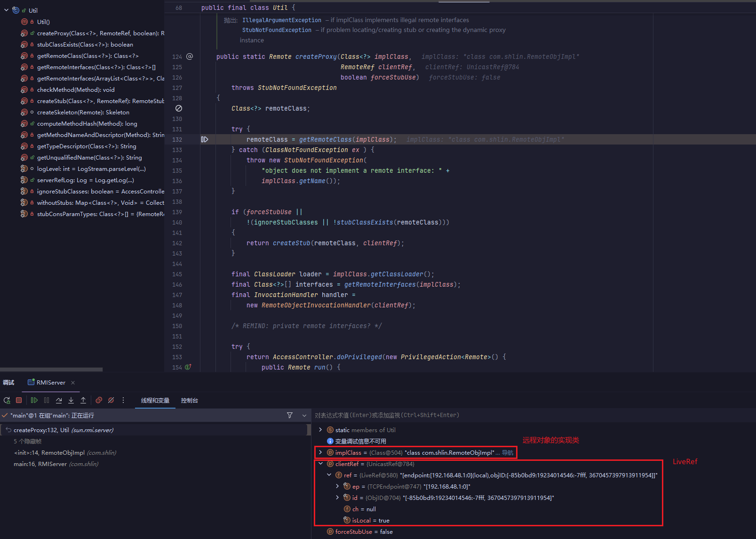Click the checkmark on main thread row
This screenshot has height=539, width=756.
click(x=5, y=415)
